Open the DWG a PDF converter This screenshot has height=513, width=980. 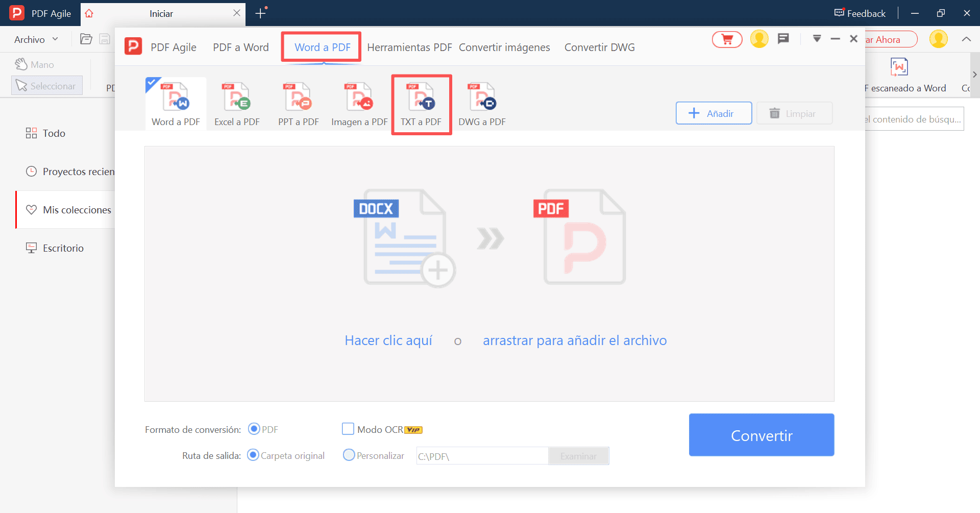(482, 103)
